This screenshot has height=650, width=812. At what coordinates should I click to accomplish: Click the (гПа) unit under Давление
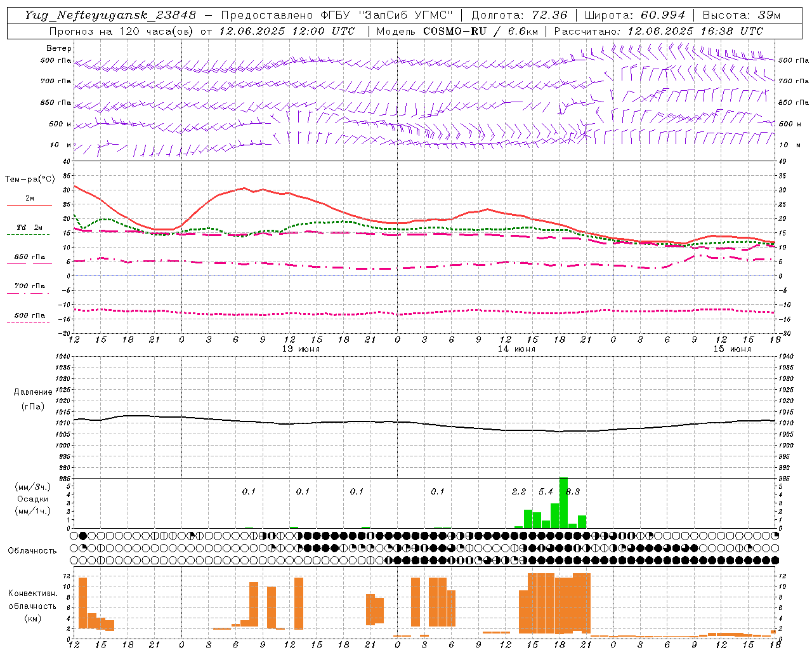[32, 406]
